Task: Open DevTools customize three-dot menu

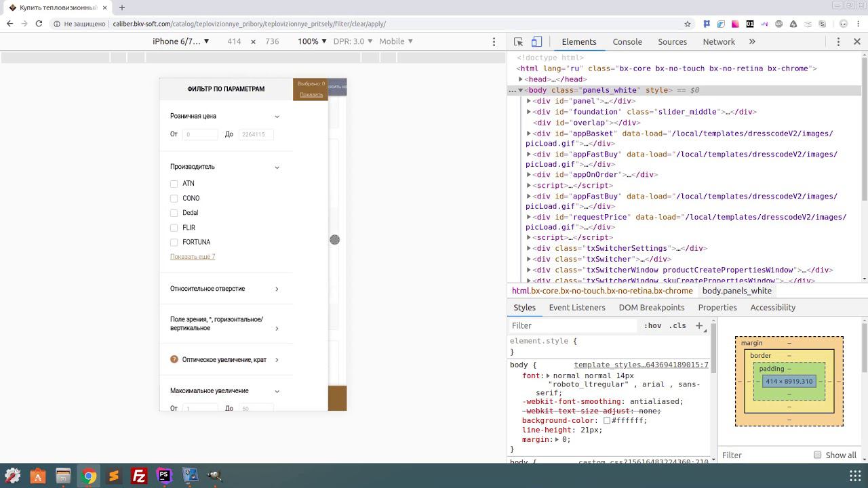Action: point(838,41)
